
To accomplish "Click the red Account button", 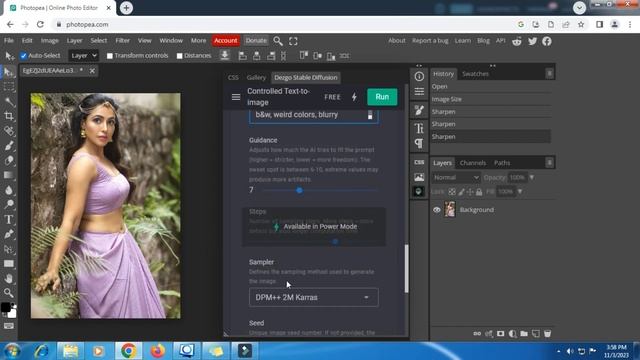I will (226, 40).
